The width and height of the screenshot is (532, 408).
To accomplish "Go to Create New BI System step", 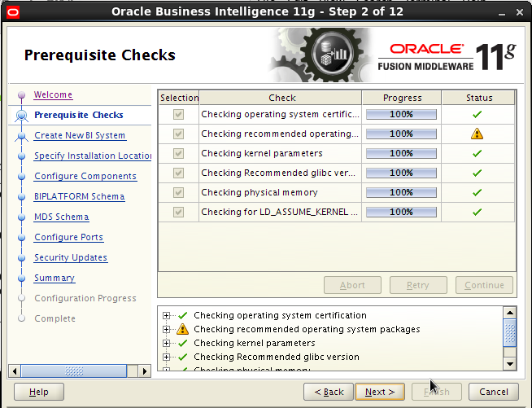I will [80, 135].
